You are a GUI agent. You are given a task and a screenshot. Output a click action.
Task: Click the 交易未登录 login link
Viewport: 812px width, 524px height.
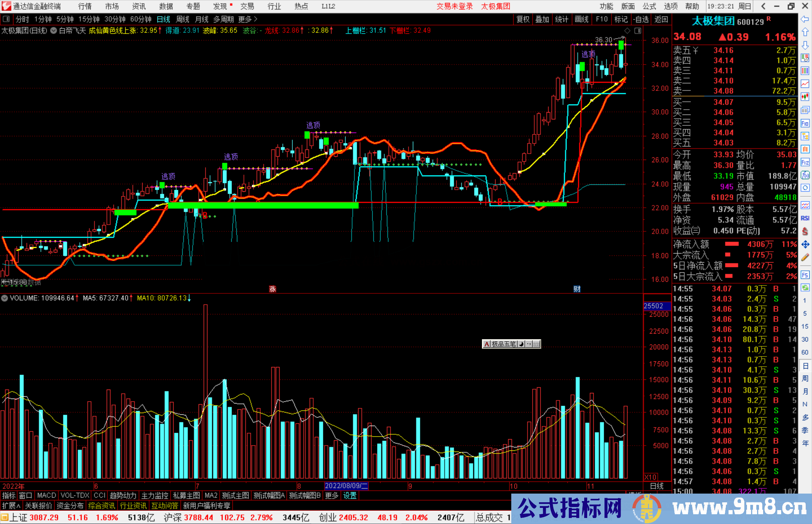(x=454, y=6)
